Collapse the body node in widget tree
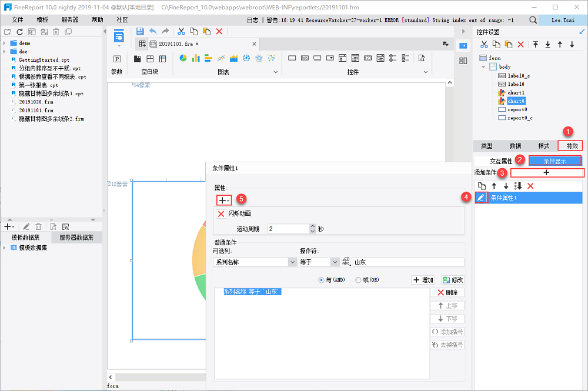Image resolution: width=588 pixels, height=391 pixels. click(484, 67)
